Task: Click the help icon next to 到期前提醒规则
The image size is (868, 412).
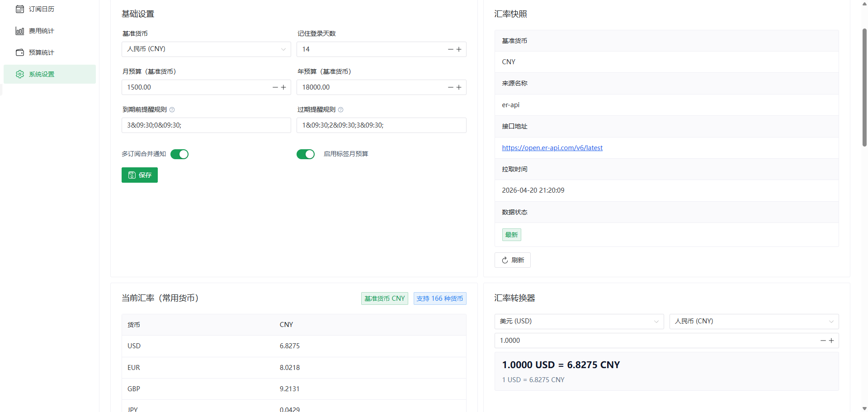Action: pyautogui.click(x=172, y=110)
